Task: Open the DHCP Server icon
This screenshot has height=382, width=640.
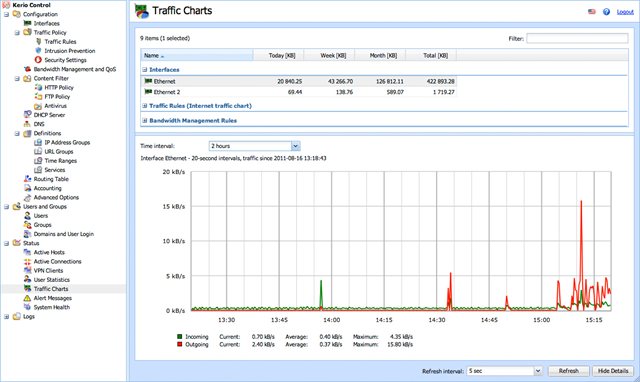Action: (x=27, y=115)
